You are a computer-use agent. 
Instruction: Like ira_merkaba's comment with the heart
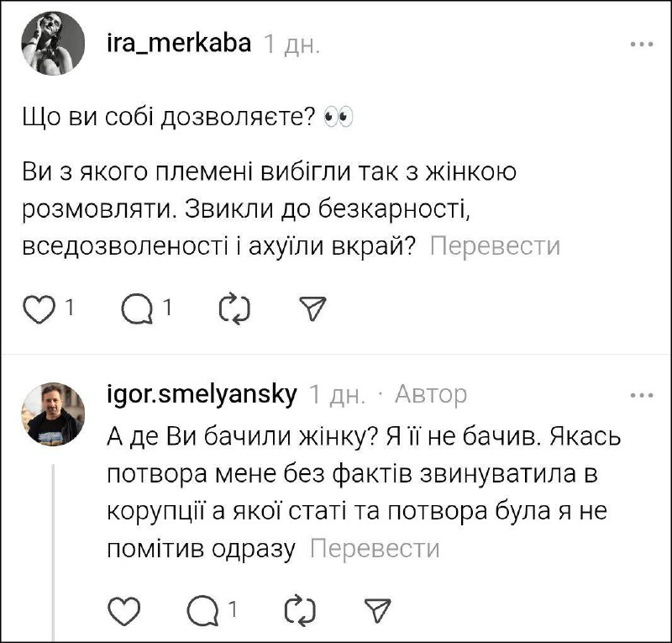pyautogui.click(x=35, y=310)
